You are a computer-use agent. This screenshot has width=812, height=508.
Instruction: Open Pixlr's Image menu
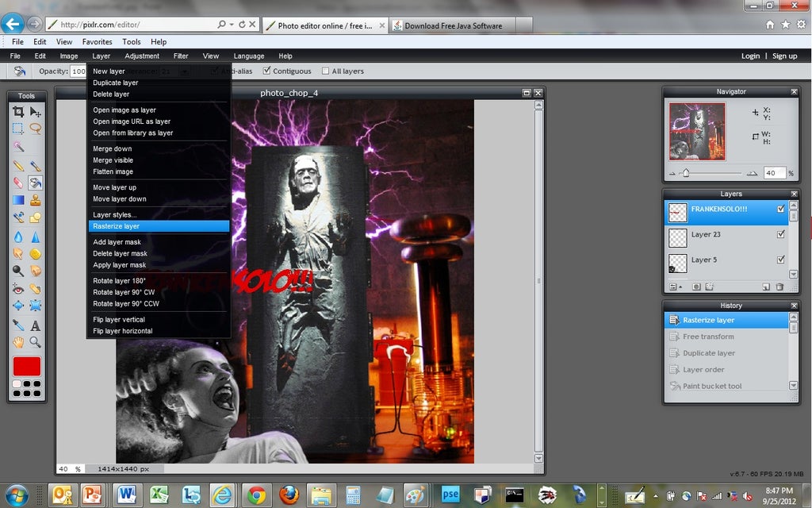point(69,56)
